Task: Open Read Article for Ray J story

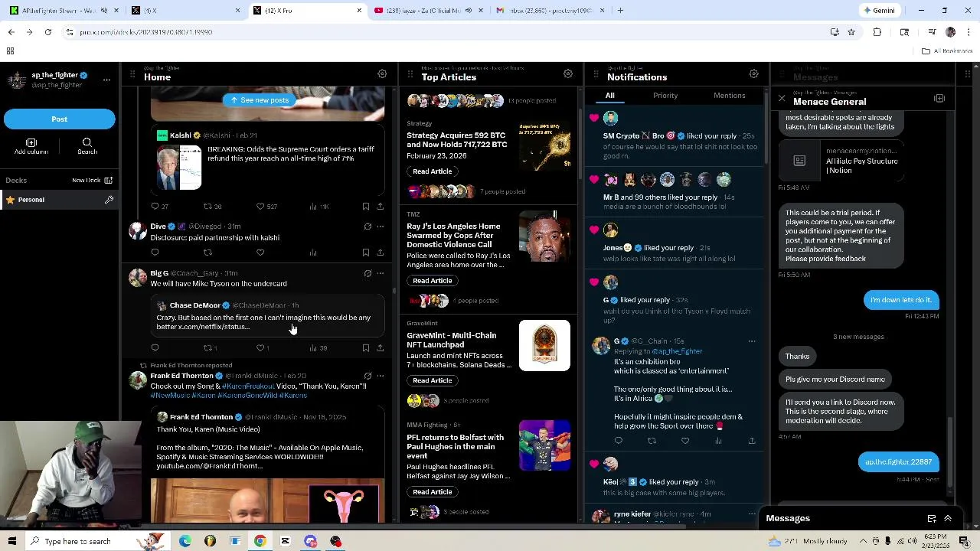Action: 433,281
